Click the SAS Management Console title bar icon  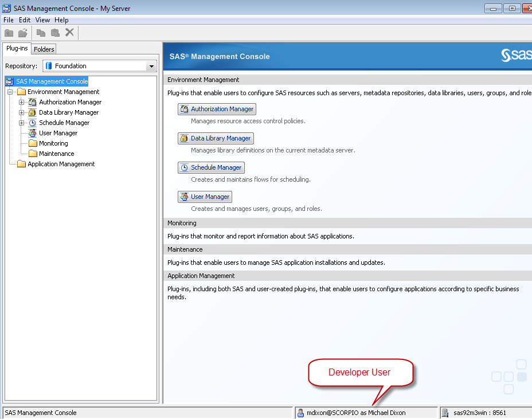[x=6, y=8]
